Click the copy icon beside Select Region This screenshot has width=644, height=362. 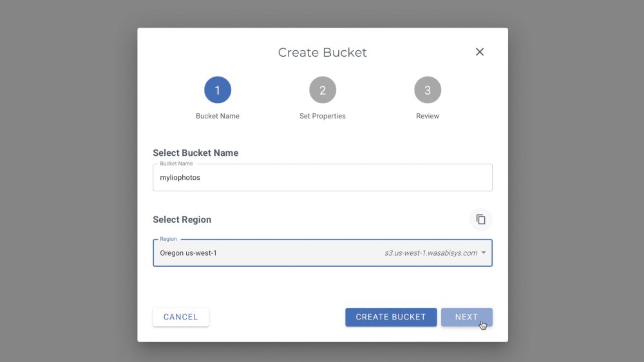tap(480, 220)
